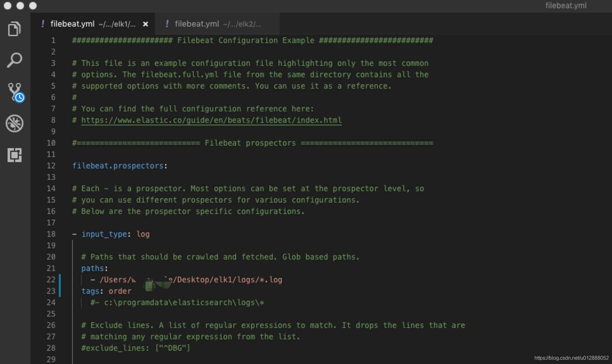Click the commented programdata path line

click(177, 303)
